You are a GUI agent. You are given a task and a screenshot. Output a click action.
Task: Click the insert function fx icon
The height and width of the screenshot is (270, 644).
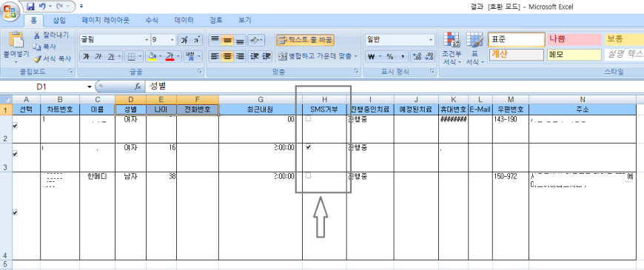[x=138, y=87]
